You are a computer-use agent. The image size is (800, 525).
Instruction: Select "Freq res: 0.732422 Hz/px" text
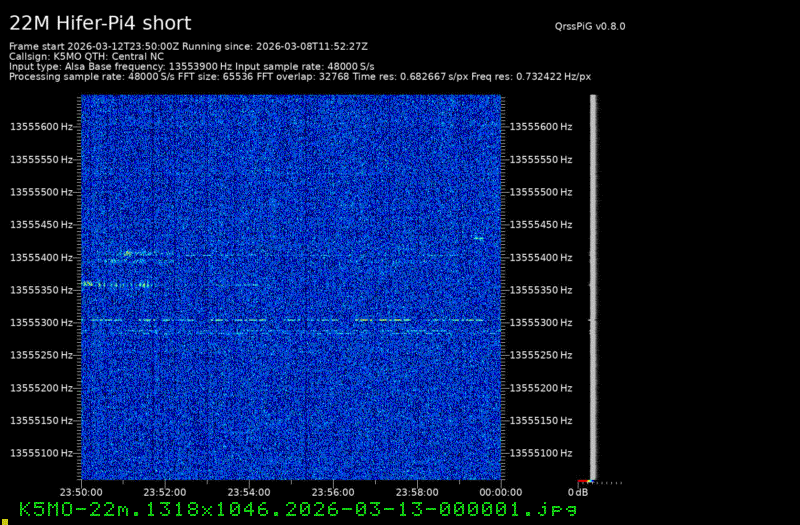click(531, 77)
